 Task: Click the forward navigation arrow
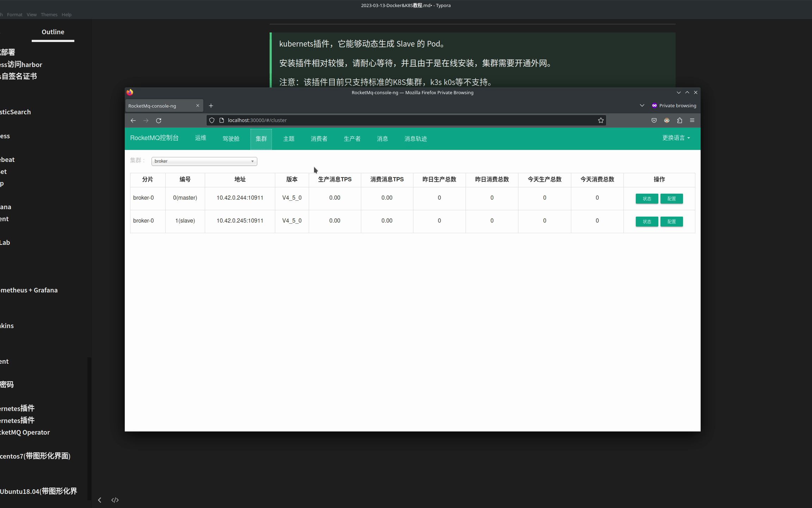146,120
